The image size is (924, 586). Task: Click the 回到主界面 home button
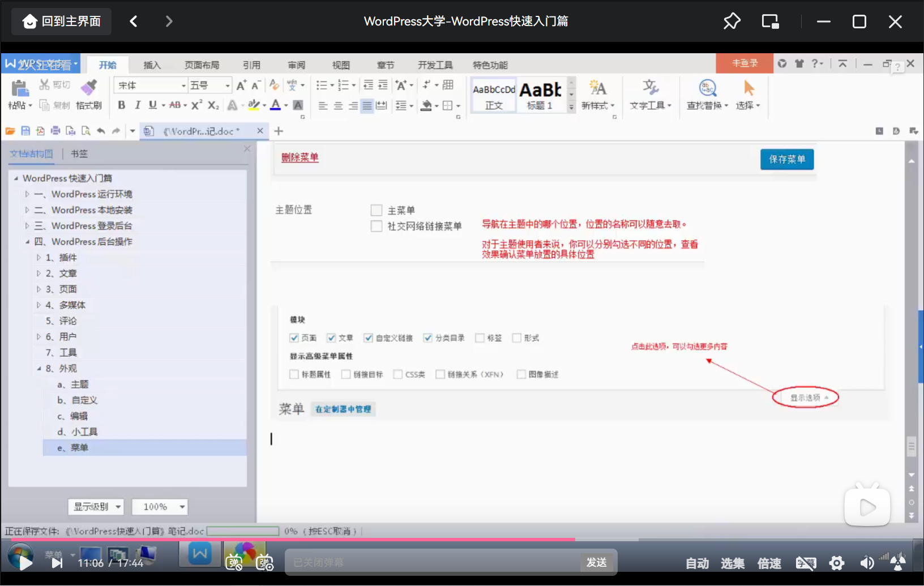61,22
